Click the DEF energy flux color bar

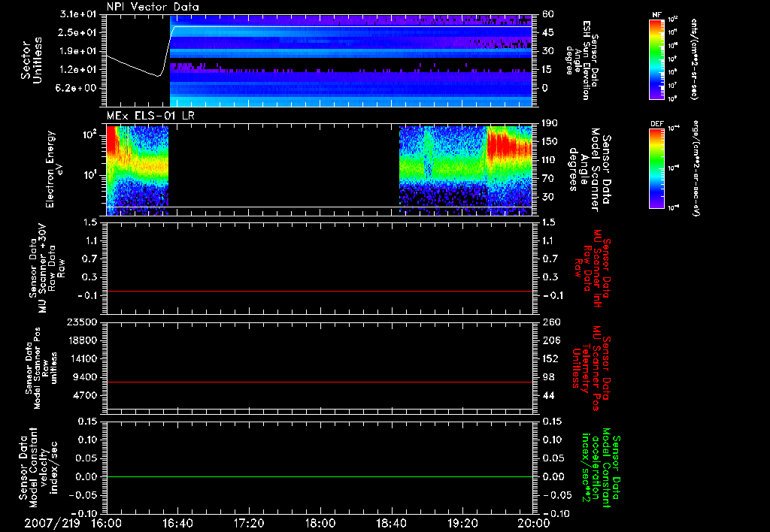click(656, 168)
